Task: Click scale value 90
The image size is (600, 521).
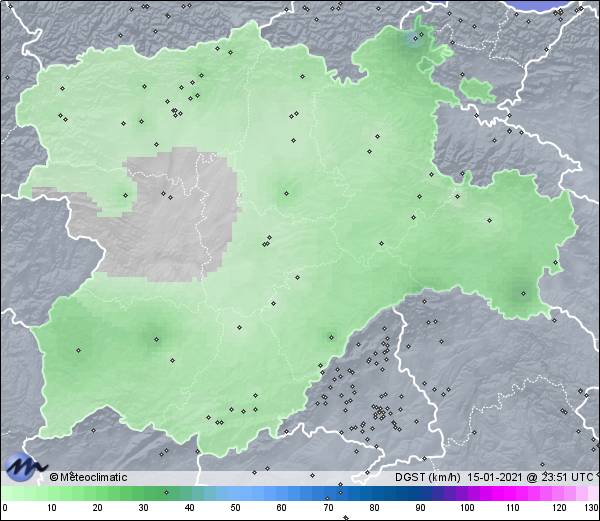Action: click(420, 508)
